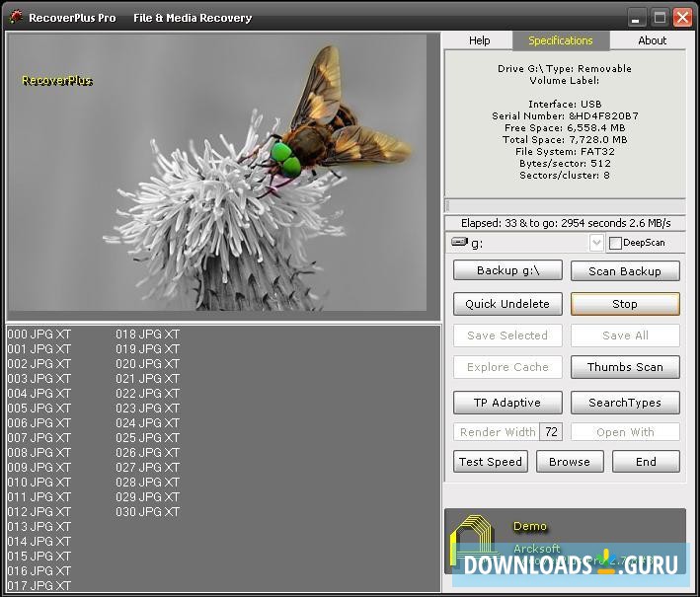
Task: Select file 008 JPG XT
Action: pos(39,452)
